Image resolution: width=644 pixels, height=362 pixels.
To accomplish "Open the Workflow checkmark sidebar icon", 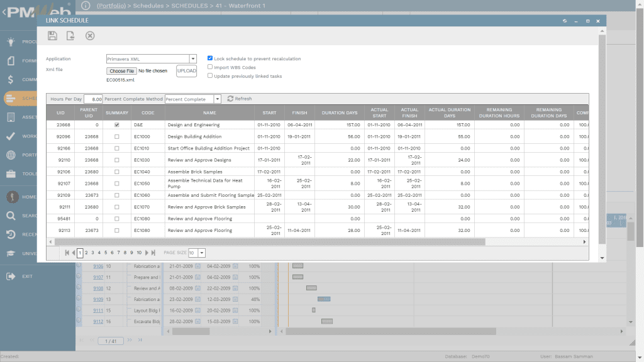I will [11, 136].
